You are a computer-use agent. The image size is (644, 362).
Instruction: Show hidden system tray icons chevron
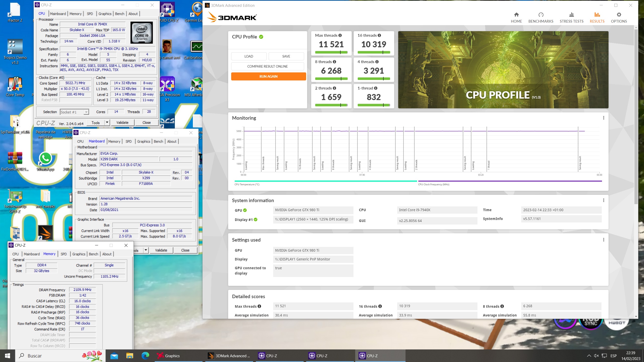pyautogui.click(x=589, y=356)
